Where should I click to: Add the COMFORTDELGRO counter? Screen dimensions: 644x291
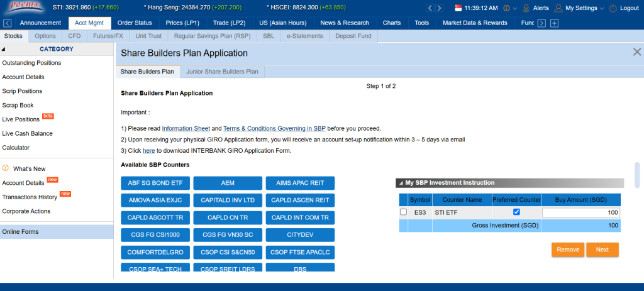[155, 252]
